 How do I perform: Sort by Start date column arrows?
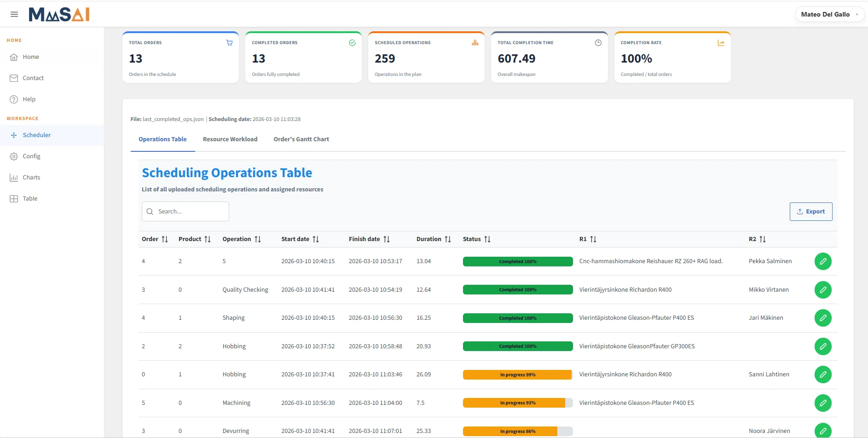click(x=316, y=239)
